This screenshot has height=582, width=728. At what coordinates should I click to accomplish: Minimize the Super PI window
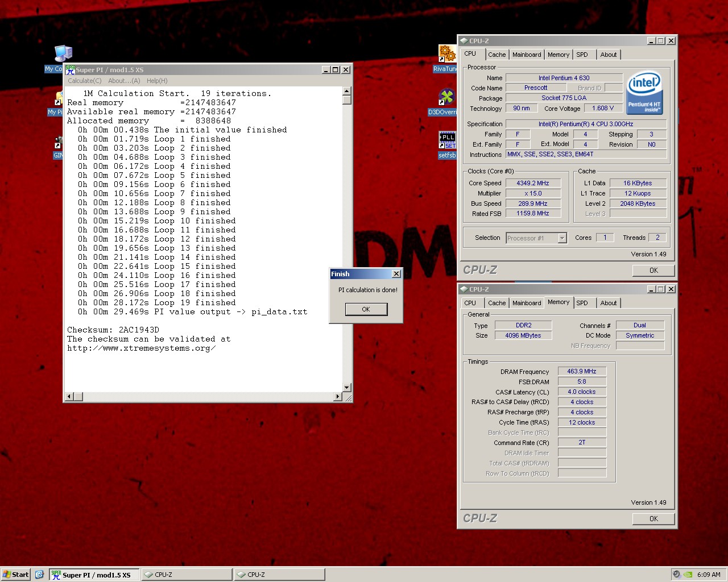[x=326, y=70]
